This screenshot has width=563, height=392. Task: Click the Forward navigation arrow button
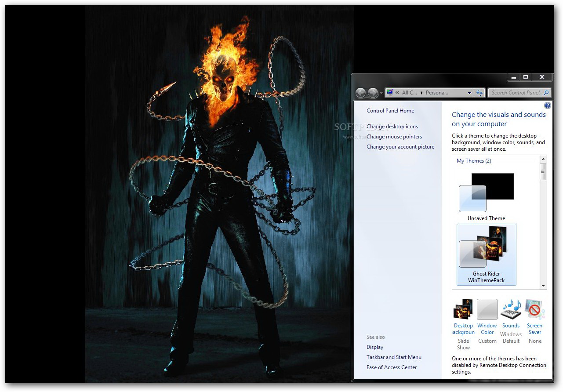pos(373,93)
